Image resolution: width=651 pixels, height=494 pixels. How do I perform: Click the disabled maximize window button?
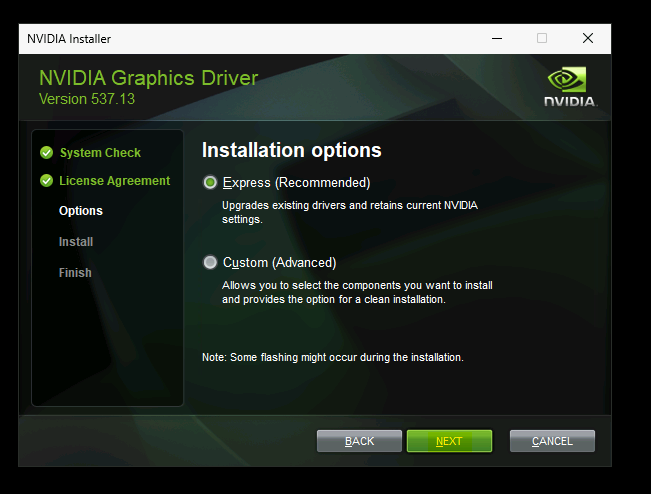[x=542, y=39]
